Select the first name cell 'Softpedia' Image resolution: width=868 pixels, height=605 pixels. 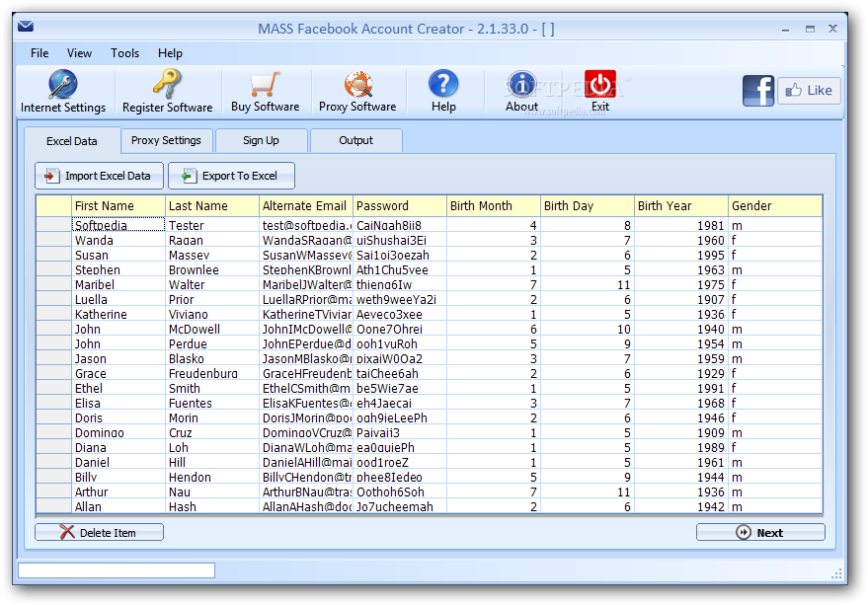click(x=118, y=225)
